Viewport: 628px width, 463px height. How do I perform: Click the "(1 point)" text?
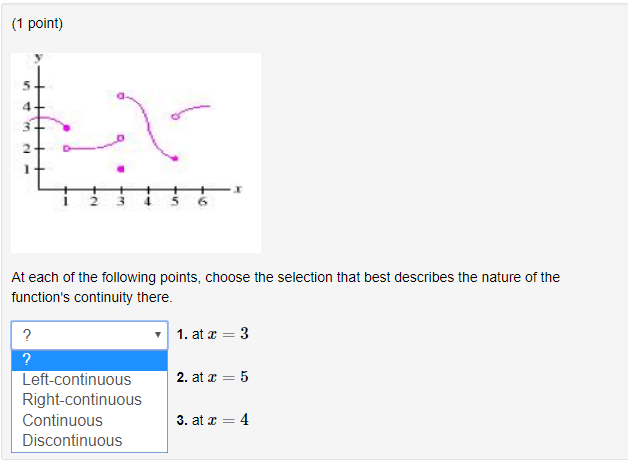click(37, 24)
